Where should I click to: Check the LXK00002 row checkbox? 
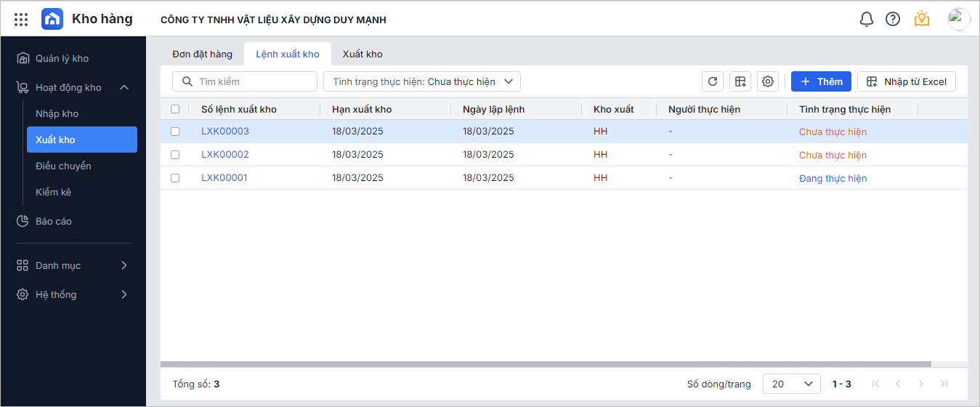(x=175, y=155)
